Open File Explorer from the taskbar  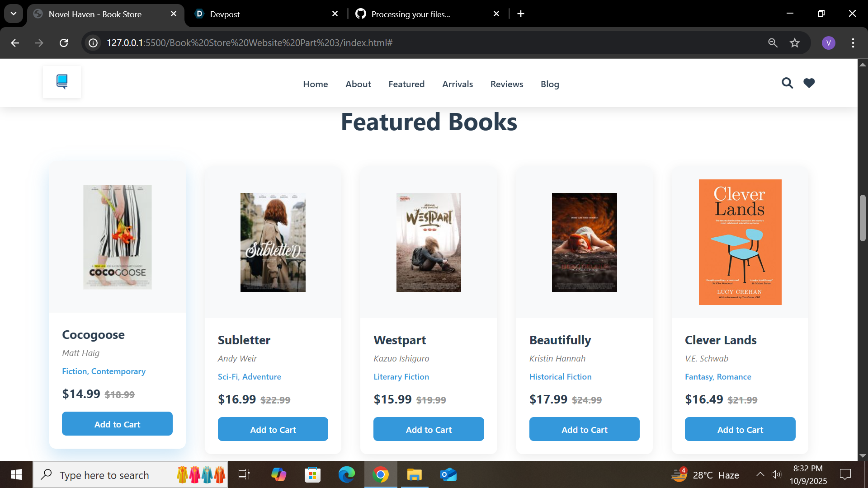coord(415,474)
